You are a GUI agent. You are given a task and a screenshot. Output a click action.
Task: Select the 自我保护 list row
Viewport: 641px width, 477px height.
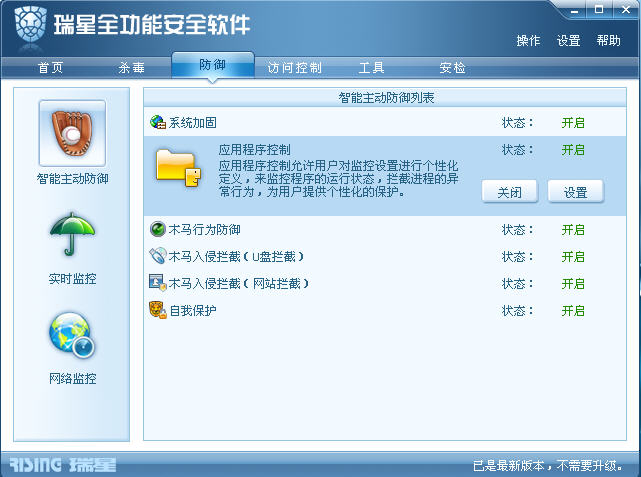(x=385, y=310)
